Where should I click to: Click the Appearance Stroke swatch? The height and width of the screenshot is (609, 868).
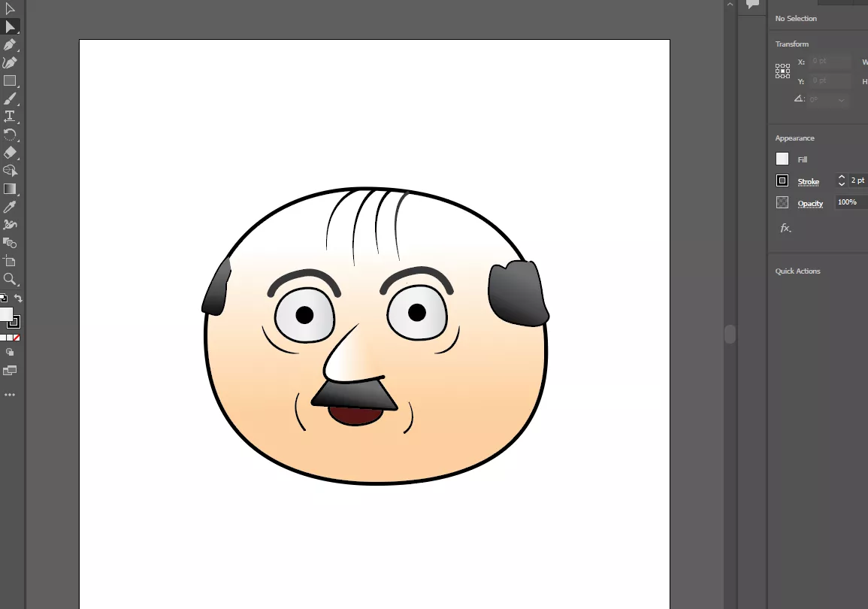[x=782, y=180]
